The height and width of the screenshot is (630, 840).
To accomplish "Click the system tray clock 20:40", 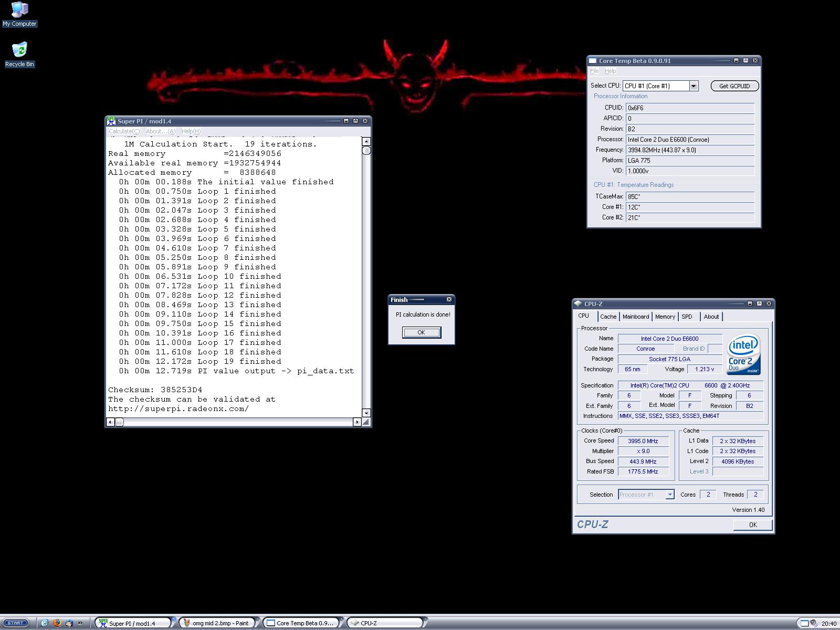I will (x=829, y=624).
